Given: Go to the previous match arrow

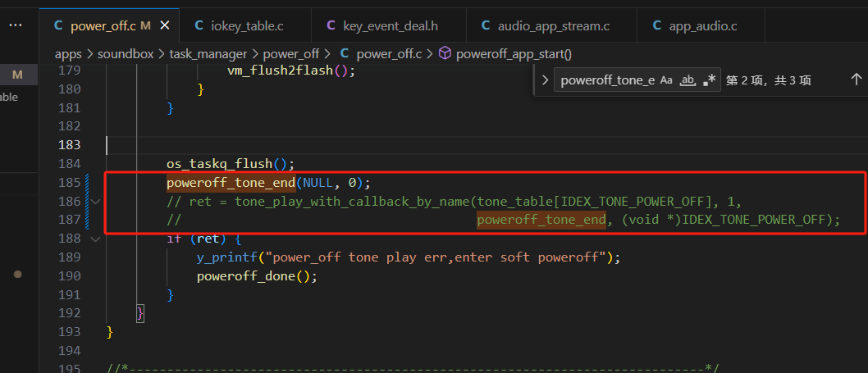Looking at the screenshot, I should pos(856,80).
